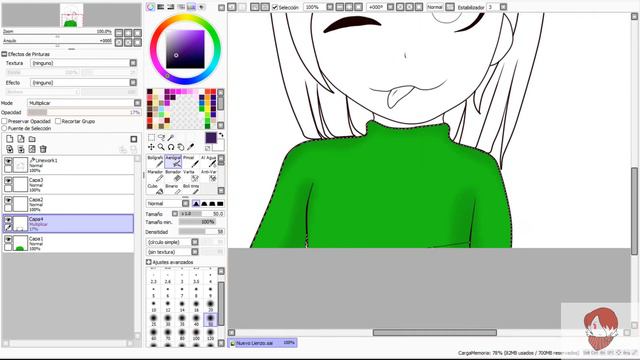
Task: Select the move tool
Action: [x=151, y=147]
